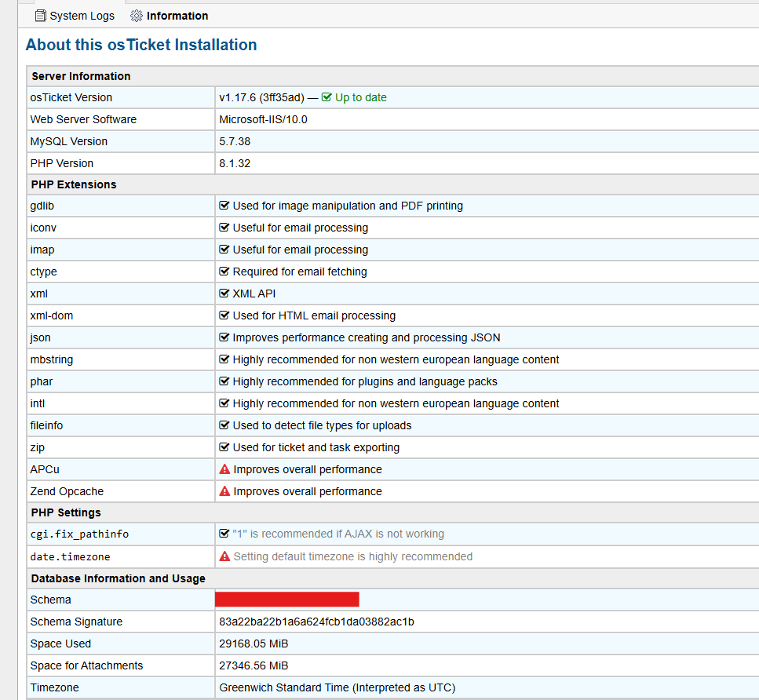759x700 pixels.
Task: Click the iconv check icon
Action: [x=224, y=227]
